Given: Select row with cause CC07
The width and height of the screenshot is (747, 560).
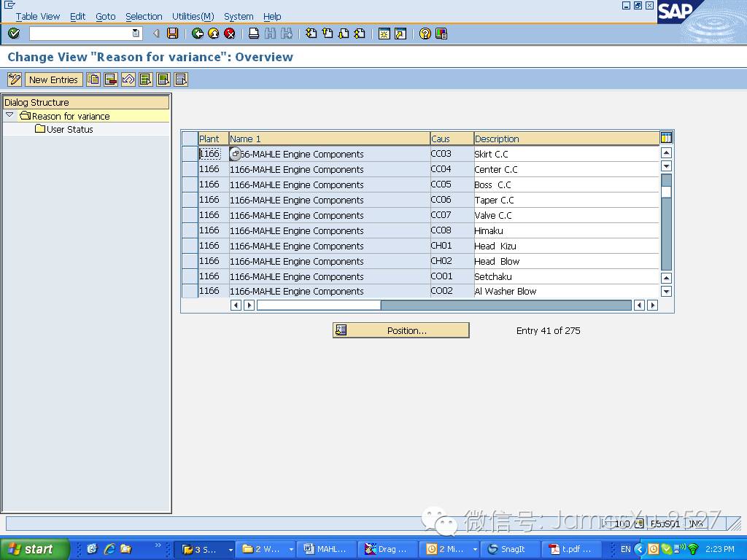Looking at the screenshot, I should tap(190, 215).
